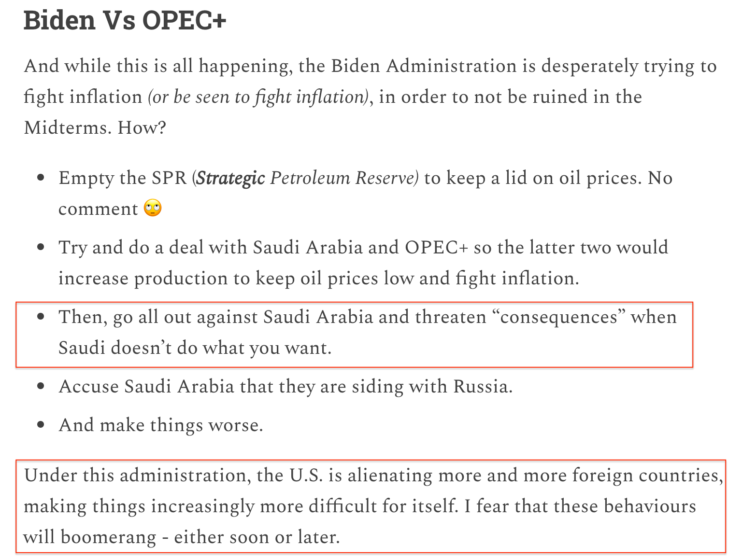Viewport: 742px width, 560px height.
Task: Click the "Biden Administration" text in the first paragraph
Action: [x=424, y=66]
